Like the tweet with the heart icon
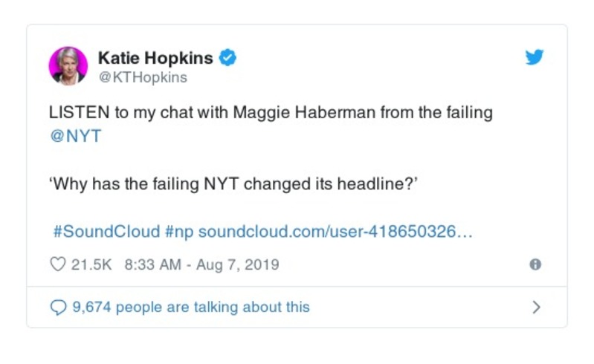This screenshot has width=594, height=364. [57, 264]
